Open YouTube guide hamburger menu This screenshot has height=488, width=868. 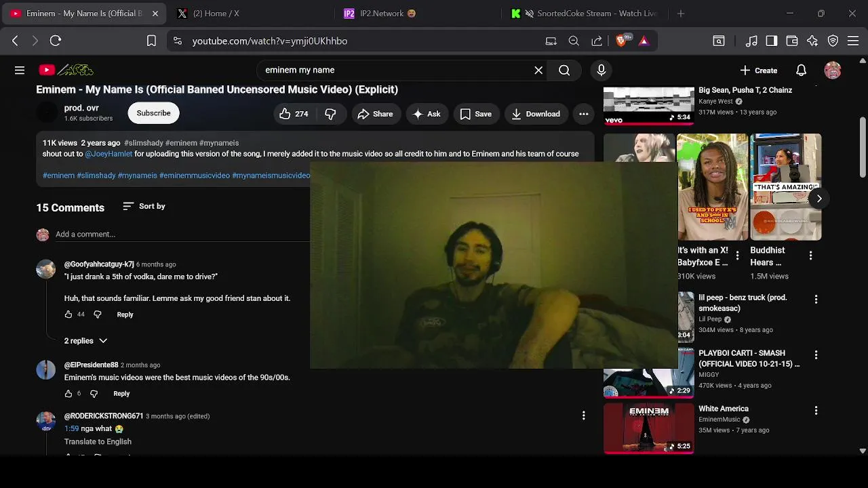point(20,70)
